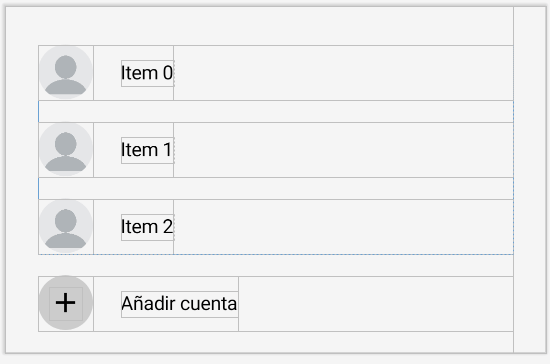Viewport: 550px width, 364px height.
Task: Click empty area right of Añadir cuenta
Action: pos(376,304)
